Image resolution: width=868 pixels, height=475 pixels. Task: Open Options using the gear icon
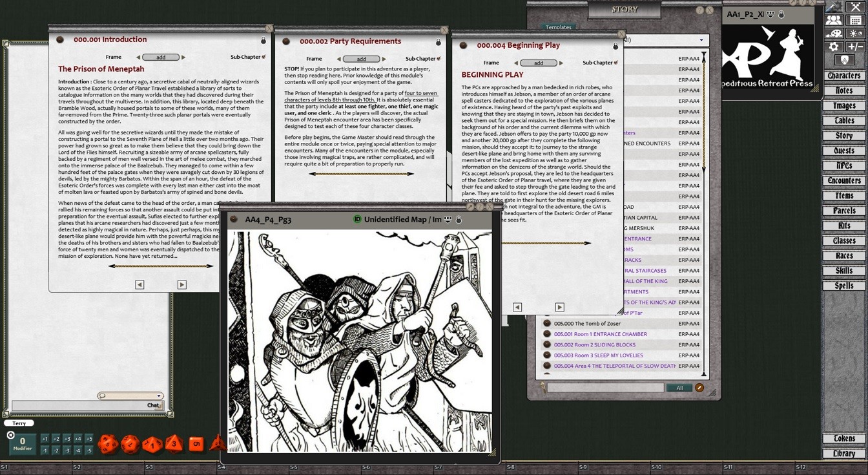tap(832, 47)
